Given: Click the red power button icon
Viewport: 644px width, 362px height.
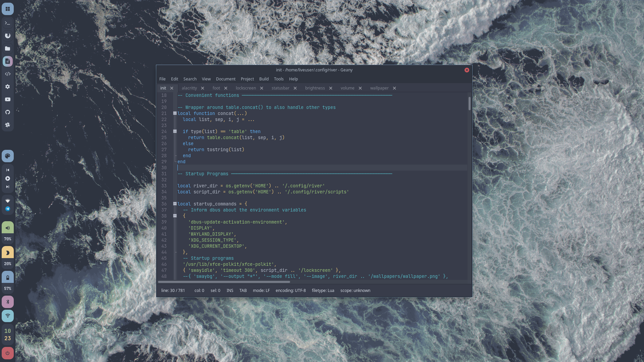Looking at the screenshot, I should click(7, 353).
